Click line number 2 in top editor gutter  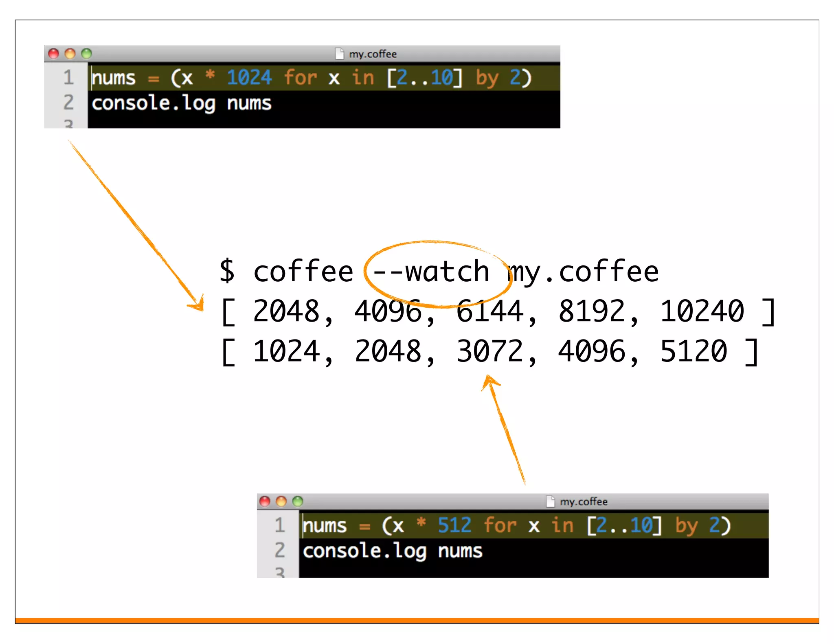[68, 103]
